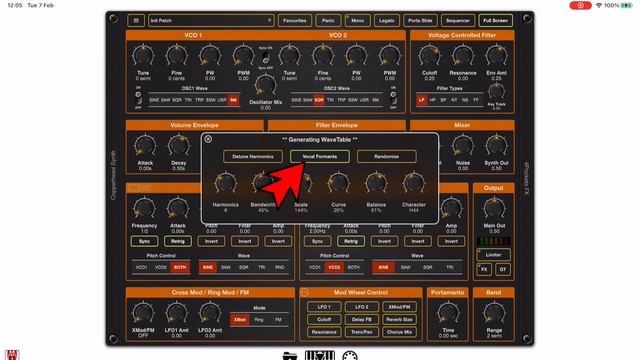Screen dimensions: 640x360
Task: Click the VCO 1 Tune knob
Action: pos(143,56)
